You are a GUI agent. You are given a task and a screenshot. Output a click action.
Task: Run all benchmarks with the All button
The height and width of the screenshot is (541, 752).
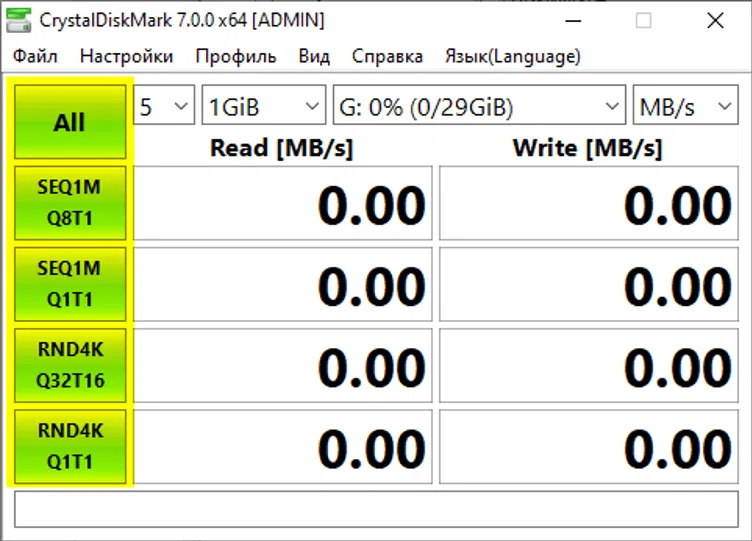tap(70, 122)
